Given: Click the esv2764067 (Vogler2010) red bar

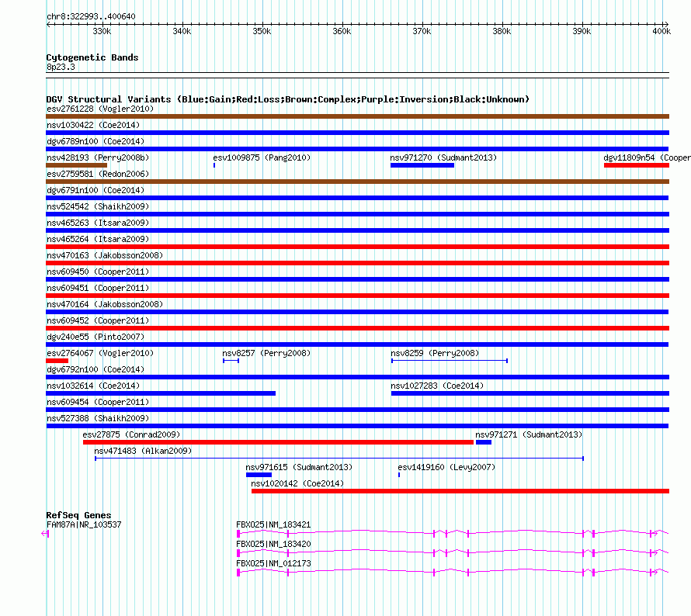Looking at the screenshot, I should [x=57, y=361].
